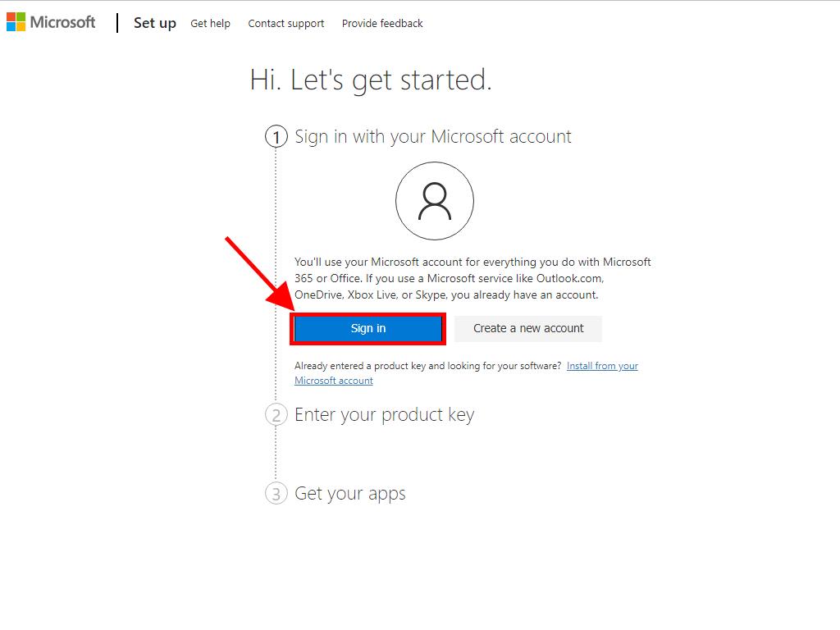Screen dimensions: 840x630
Task: Click the Microsoft four-square logo
Action: pyautogui.click(x=16, y=22)
